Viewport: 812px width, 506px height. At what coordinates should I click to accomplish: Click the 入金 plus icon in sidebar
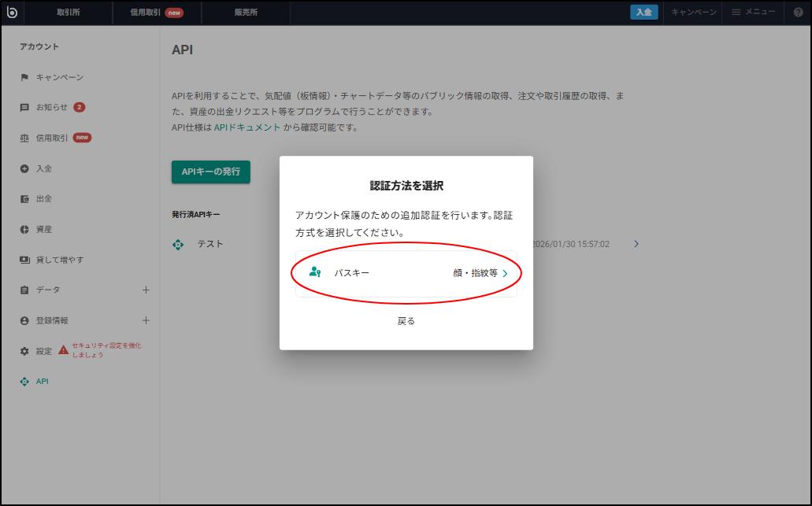(x=24, y=168)
